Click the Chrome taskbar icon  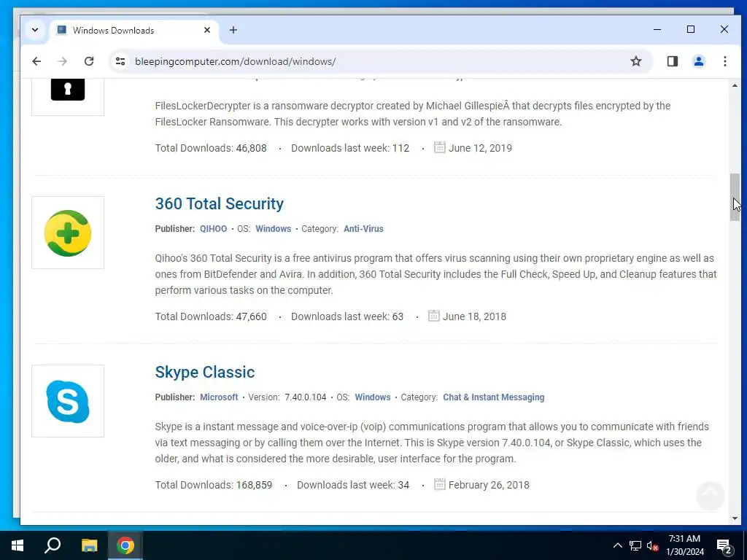point(125,545)
